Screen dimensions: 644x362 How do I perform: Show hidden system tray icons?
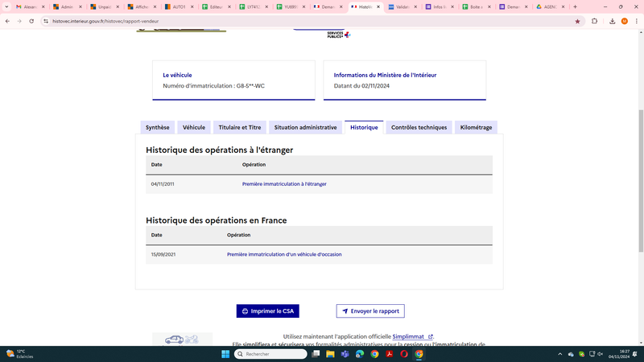pyautogui.click(x=559, y=354)
